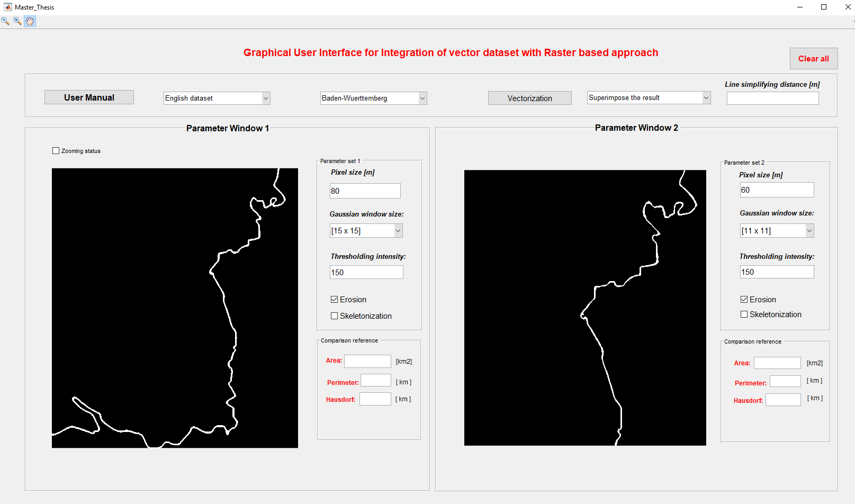Image resolution: width=855 pixels, height=504 pixels.
Task: Click Thresholding intensity field in Parameter set 1
Action: 366,272
